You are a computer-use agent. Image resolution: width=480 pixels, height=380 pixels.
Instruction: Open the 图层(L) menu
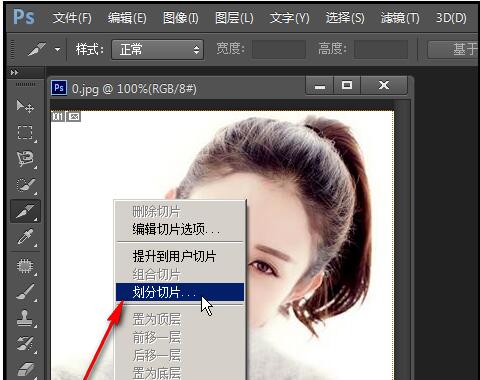point(234,18)
